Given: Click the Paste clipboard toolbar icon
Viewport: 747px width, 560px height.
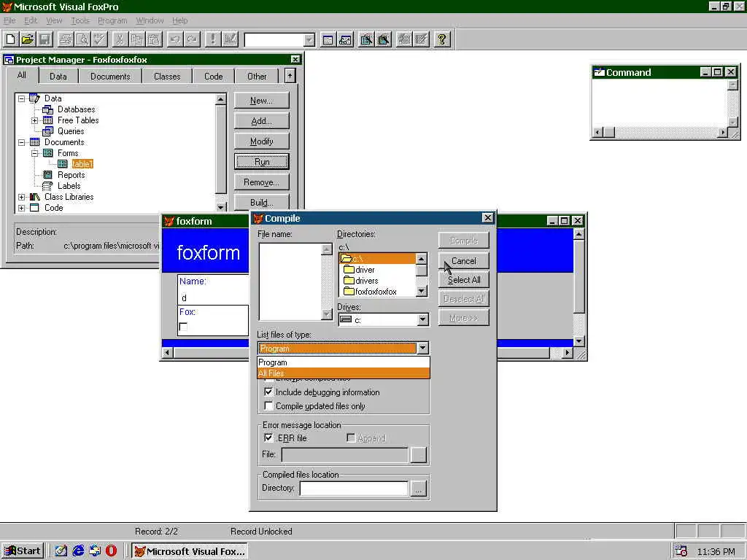Looking at the screenshot, I should click(154, 39).
